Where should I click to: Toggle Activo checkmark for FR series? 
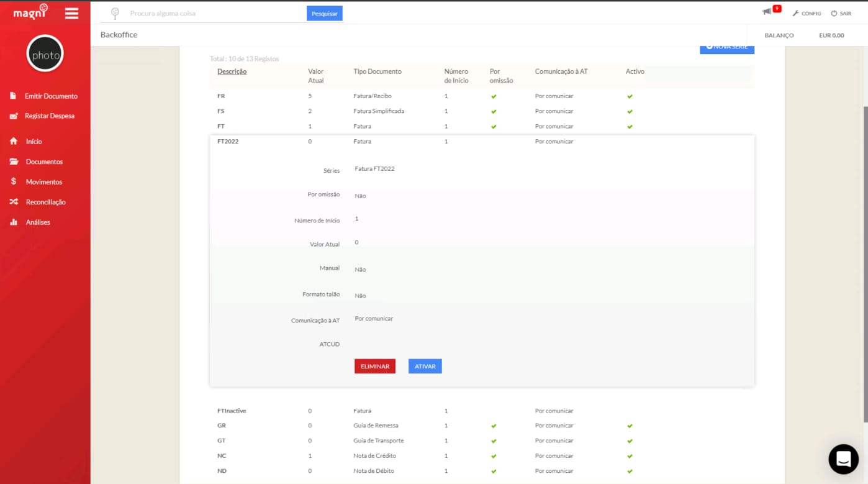coord(630,96)
